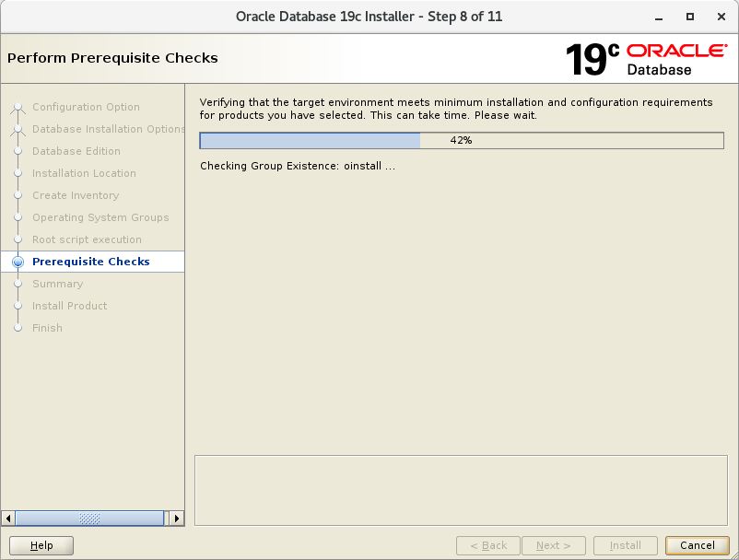Image resolution: width=739 pixels, height=560 pixels.
Task: Click the sidebar horizontal scrollbar thumb
Action: (x=89, y=519)
